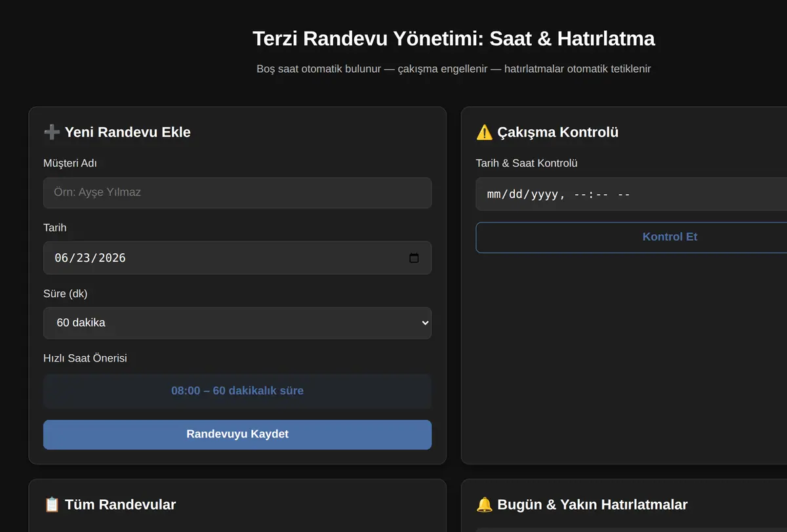This screenshot has width=787, height=532.
Task: Click the Tüm Randevular heading text
Action: point(121,504)
